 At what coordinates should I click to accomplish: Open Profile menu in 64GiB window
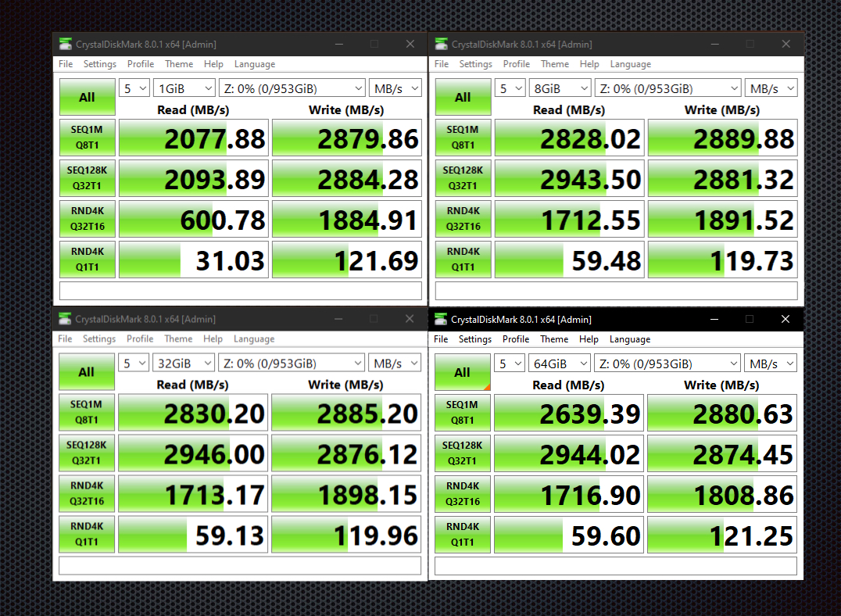516,339
